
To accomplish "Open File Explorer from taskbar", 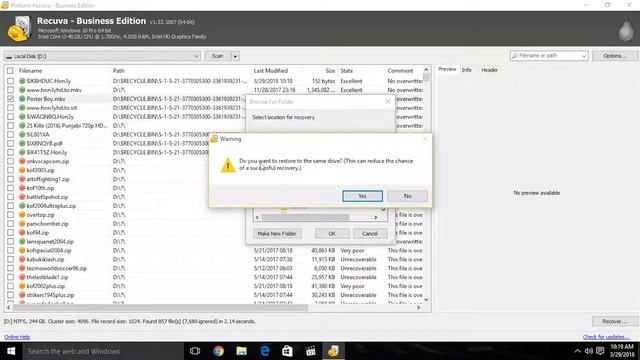I will pyautogui.click(x=242, y=351).
